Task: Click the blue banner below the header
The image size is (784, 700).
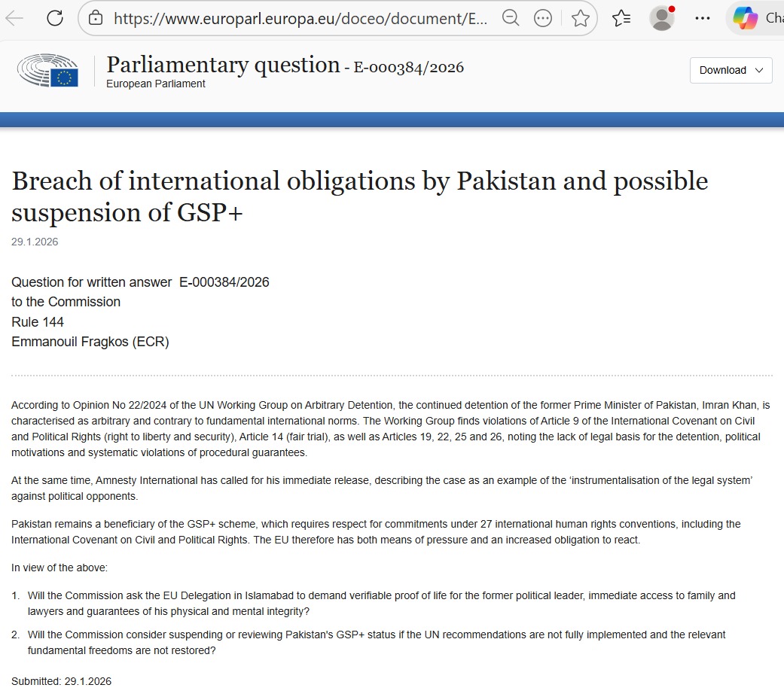Action: [x=392, y=118]
